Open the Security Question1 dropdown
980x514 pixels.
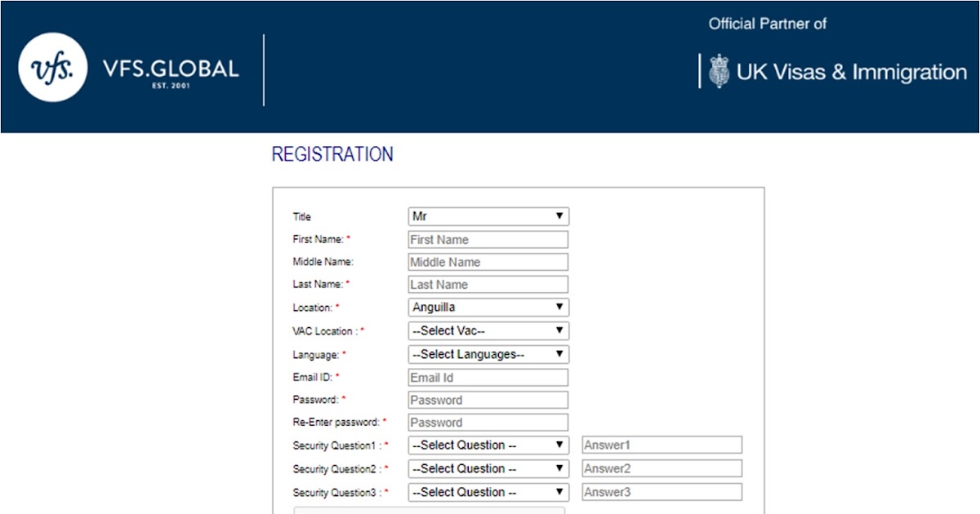[488, 445]
